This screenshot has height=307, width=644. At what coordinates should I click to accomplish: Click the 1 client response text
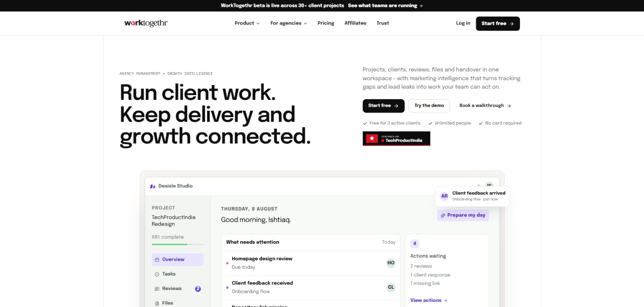click(430, 275)
